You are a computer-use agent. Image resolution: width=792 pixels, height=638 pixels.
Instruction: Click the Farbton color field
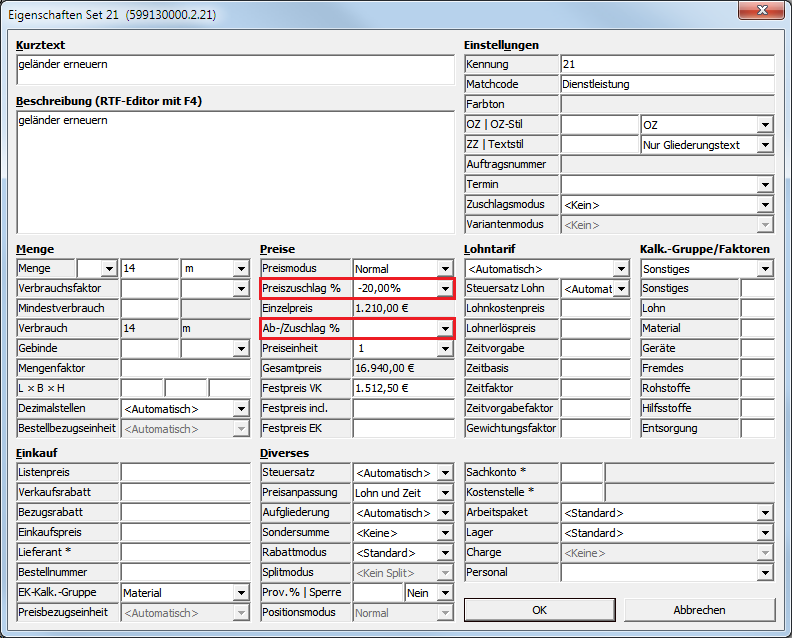pos(667,105)
